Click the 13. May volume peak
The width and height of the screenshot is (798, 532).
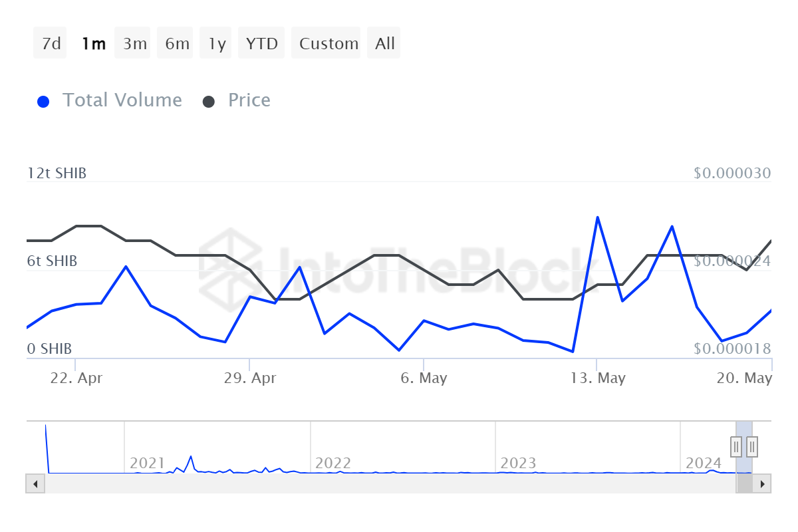click(x=597, y=217)
